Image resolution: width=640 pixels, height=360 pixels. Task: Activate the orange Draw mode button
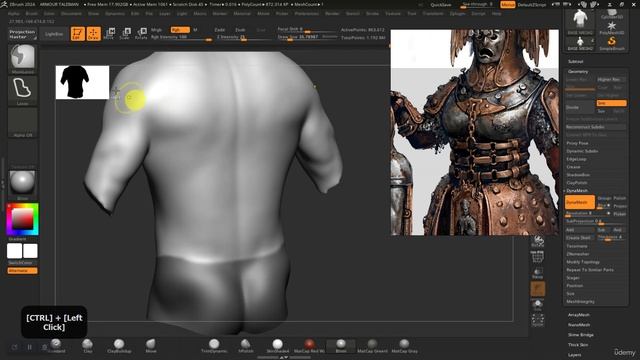coord(93,34)
